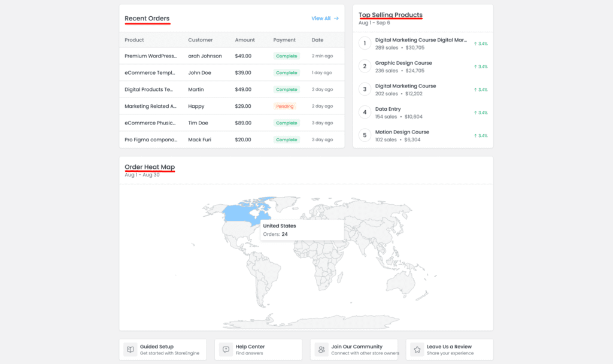
Task: Open the View All orders link
Action: [x=321, y=19]
